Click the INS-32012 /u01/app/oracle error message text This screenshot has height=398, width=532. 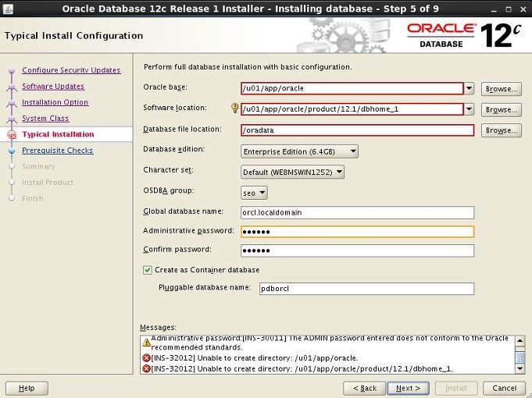pos(254,358)
